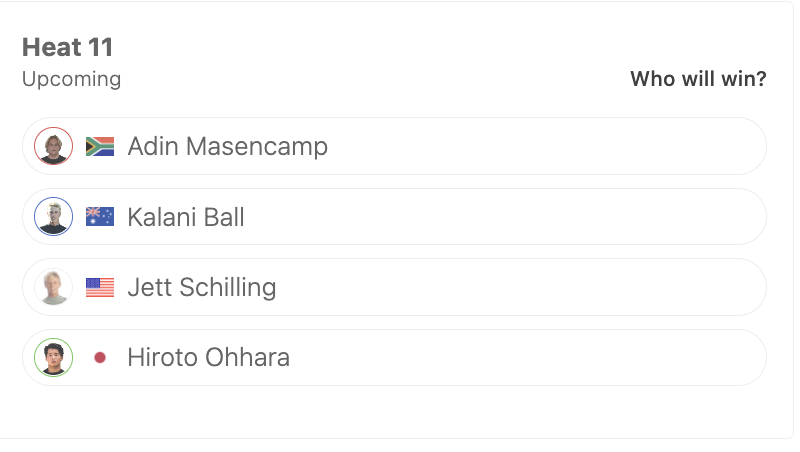
Task: Click the Jett Schilling name text
Action: pos(202,287)
